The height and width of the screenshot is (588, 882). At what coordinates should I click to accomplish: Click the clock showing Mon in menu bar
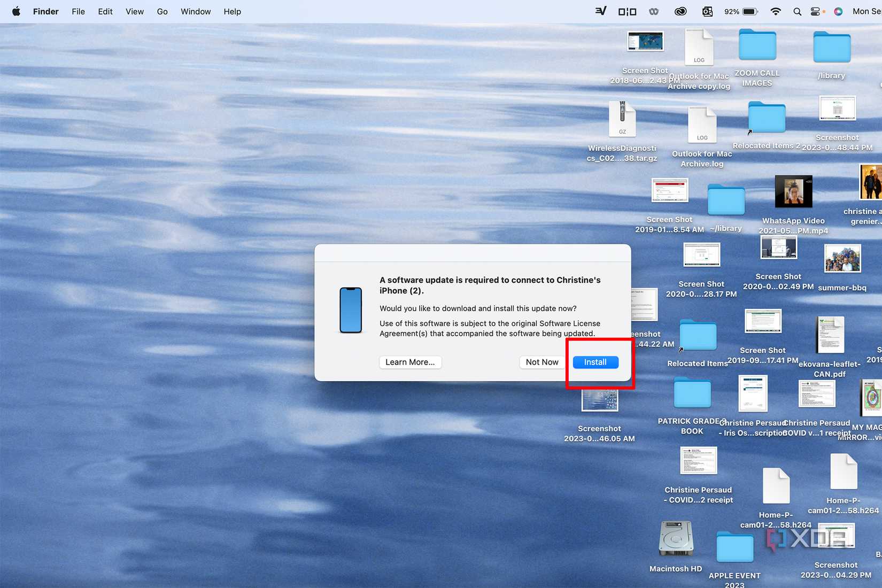[866, 11]
